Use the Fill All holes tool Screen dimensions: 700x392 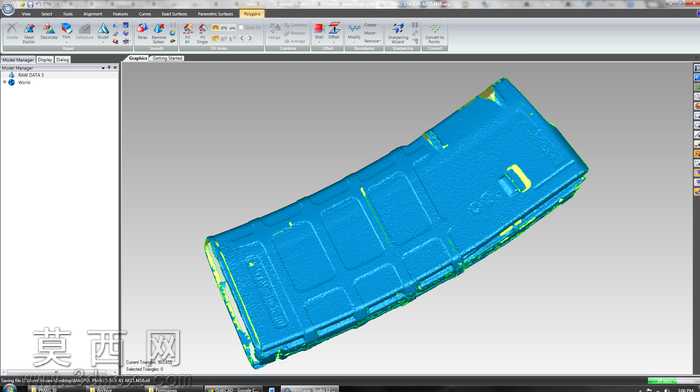pyautogui.click(x=188, y=34)
